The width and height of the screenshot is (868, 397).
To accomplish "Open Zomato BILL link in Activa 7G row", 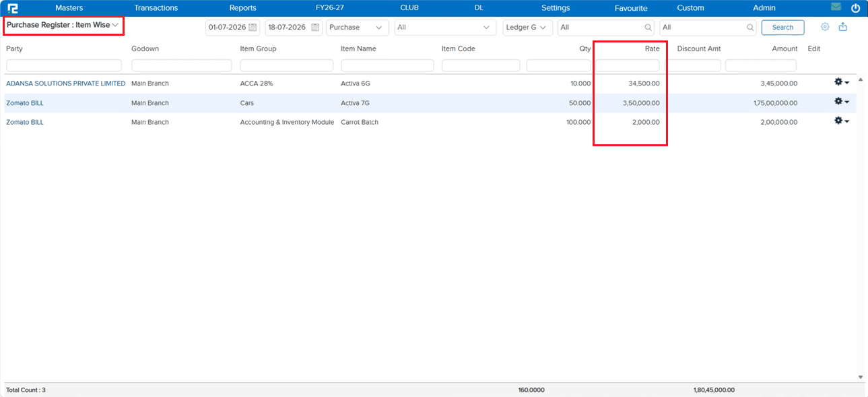I will tap(25, 103).
